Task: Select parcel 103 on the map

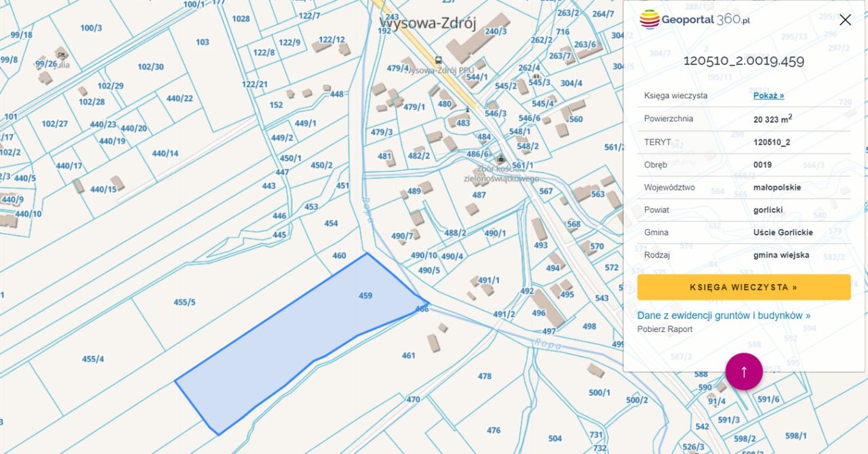Action: tap(202, 42)
